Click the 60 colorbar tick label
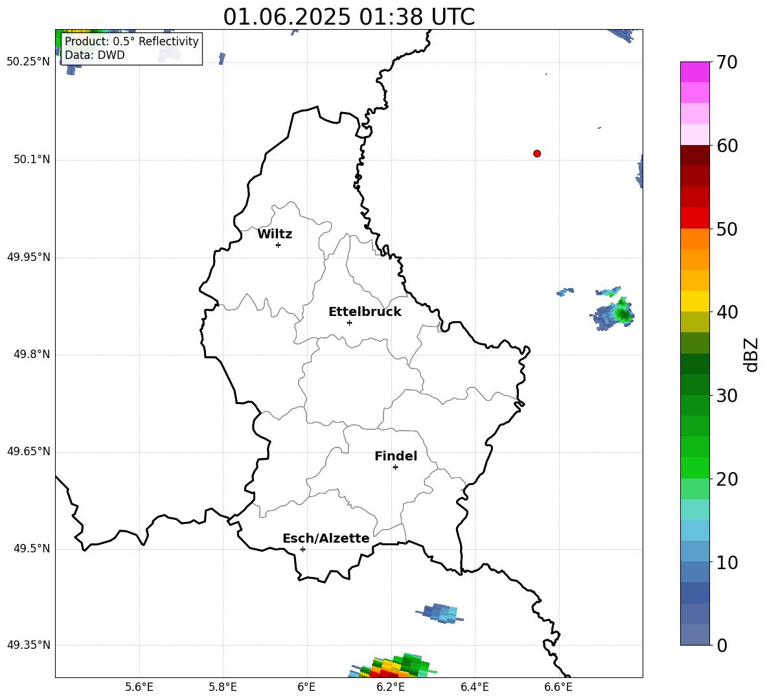Image resolution: width=767 pixels, height=700 pixels. point(727,146)
